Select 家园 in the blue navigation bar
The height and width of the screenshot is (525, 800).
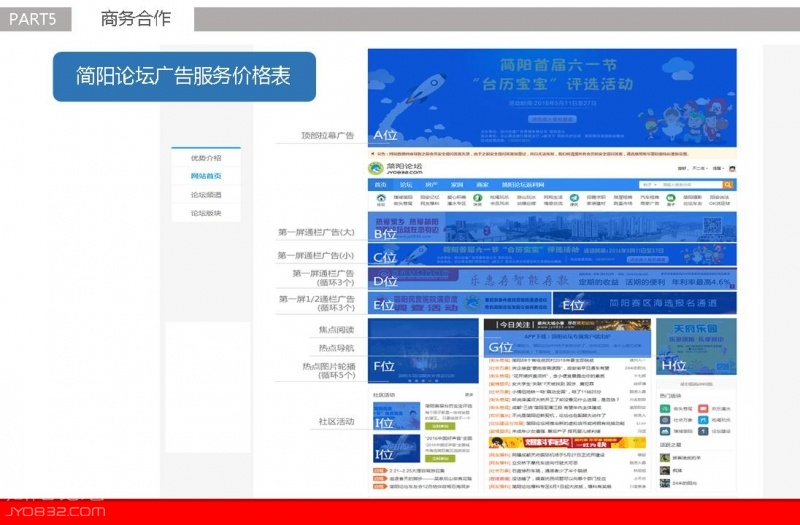pos(457,185)
